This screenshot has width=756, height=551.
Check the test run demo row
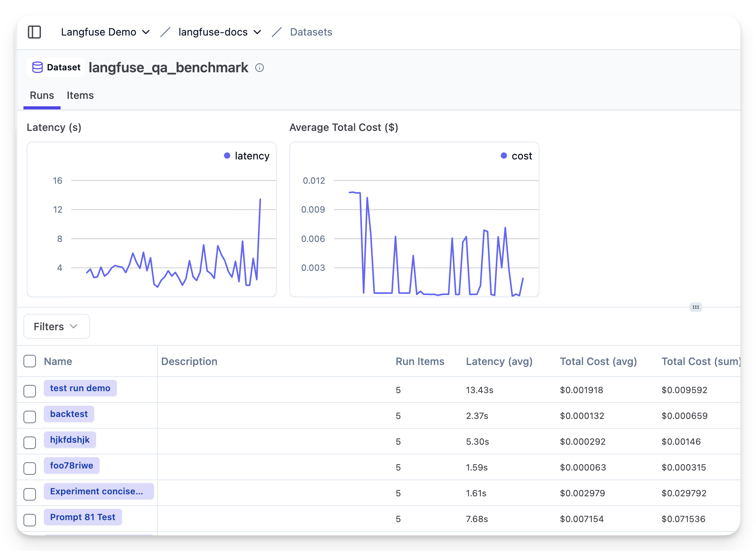[x=30, y=391]
